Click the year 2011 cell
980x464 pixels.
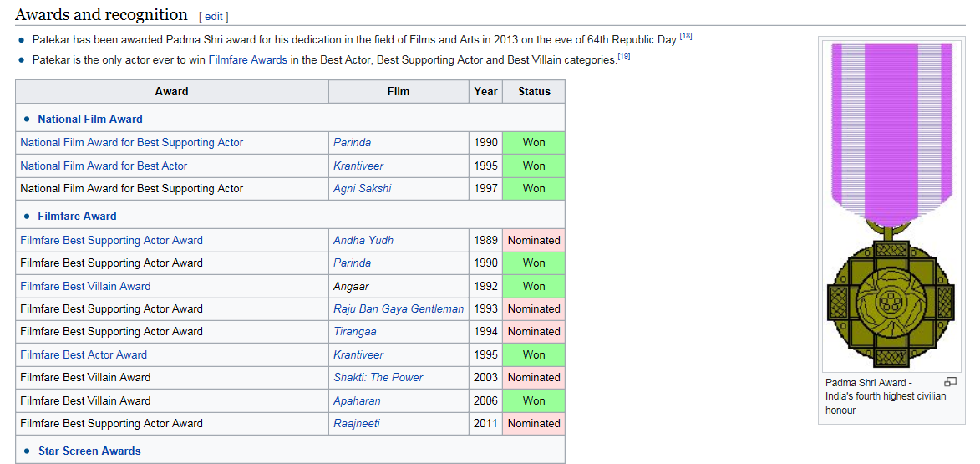tap(485, 423)
